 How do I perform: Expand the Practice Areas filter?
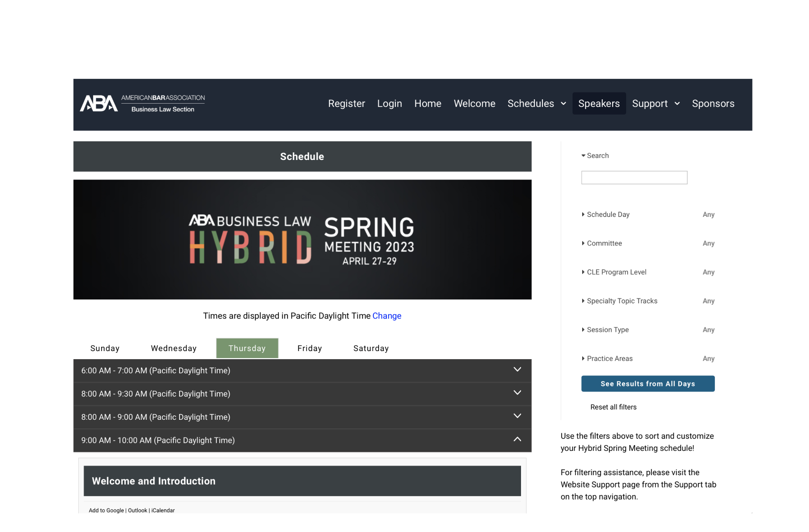pyautogui.click(x=648, y=359)
